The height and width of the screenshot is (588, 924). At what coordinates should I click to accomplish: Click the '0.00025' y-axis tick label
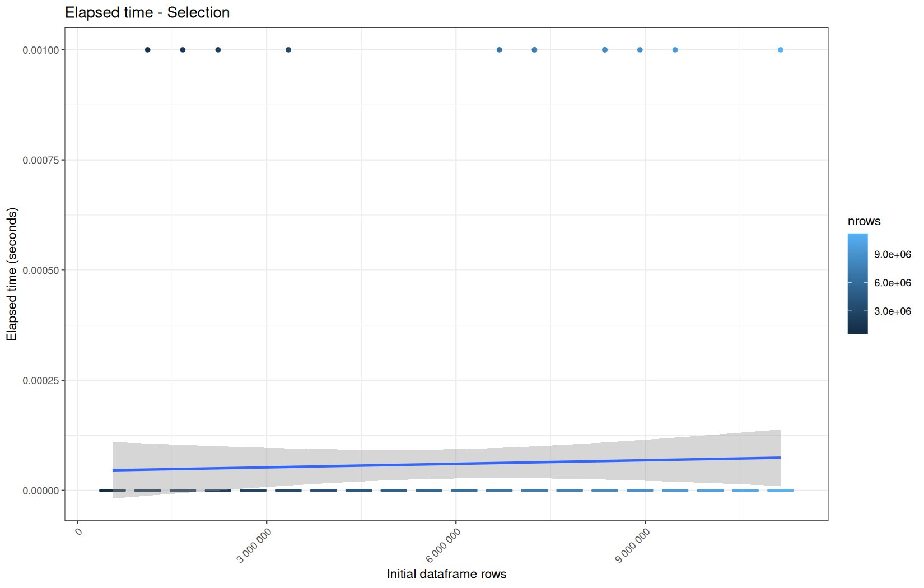[x=40, y=381]
